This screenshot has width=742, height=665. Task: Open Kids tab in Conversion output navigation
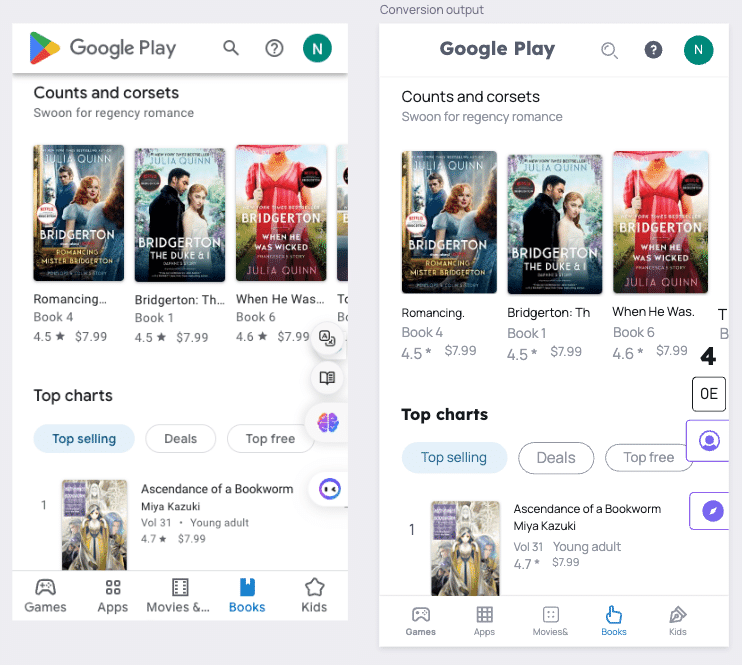(678, 621)
